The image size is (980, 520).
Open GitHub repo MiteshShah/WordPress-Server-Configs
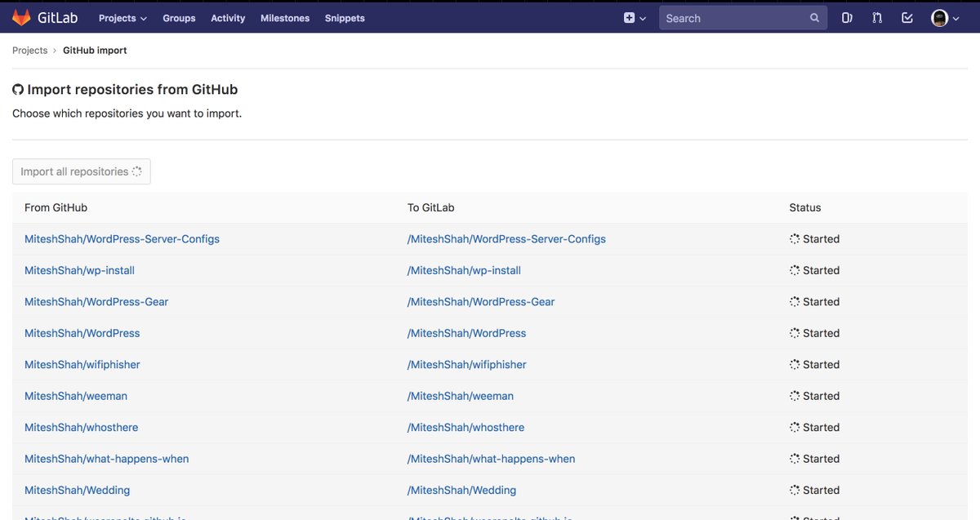click(x=122, y=239)
